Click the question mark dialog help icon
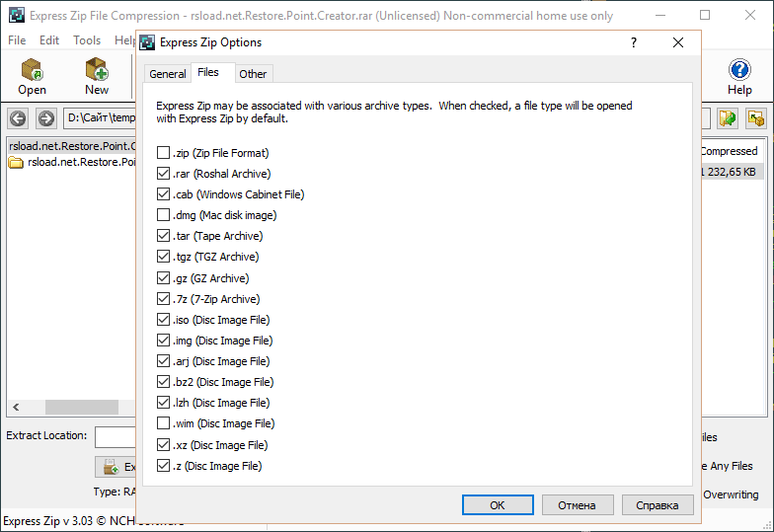The height and width of the screenshot is (532, 774). pyautogui.click(x=633, y=42)
